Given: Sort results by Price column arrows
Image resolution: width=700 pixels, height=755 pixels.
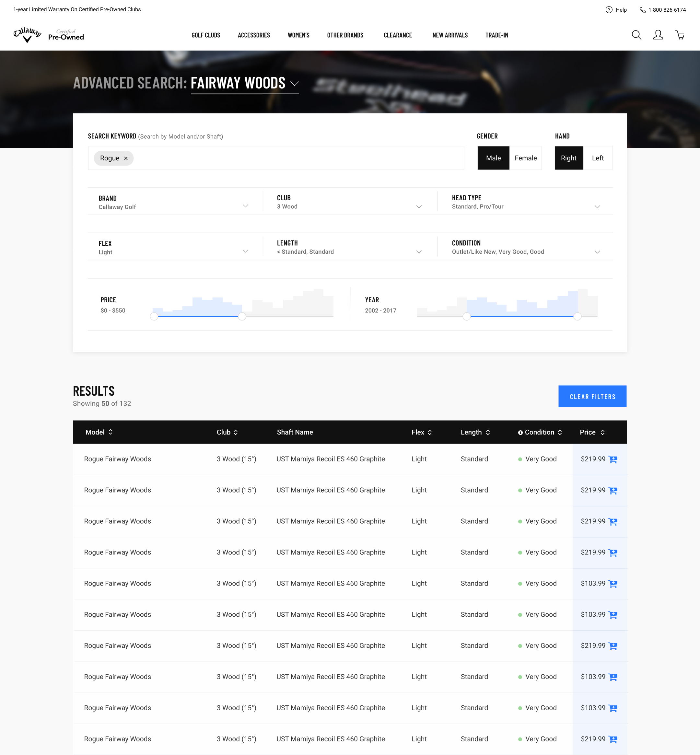Looking at the screenshot, I should (x=602, y=432).
